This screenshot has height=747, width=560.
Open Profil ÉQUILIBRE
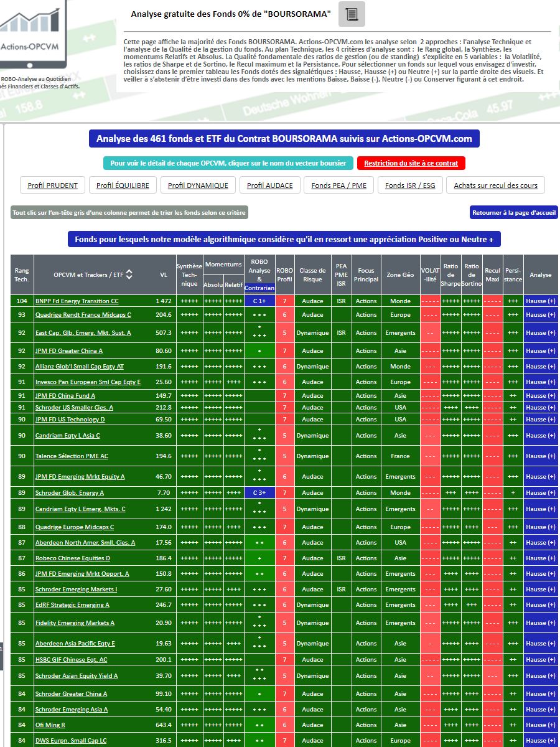123,186
